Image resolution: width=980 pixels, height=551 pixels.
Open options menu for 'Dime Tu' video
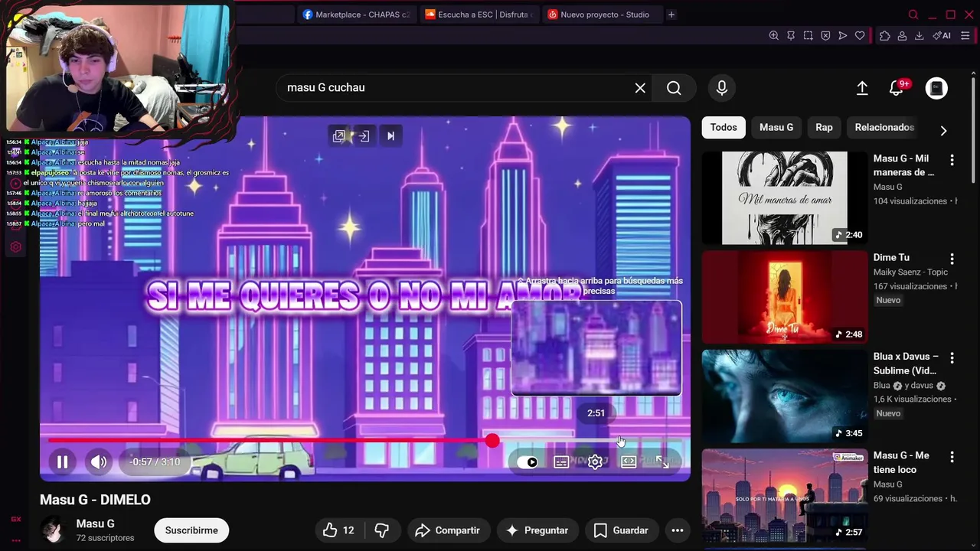click(952, 259)
